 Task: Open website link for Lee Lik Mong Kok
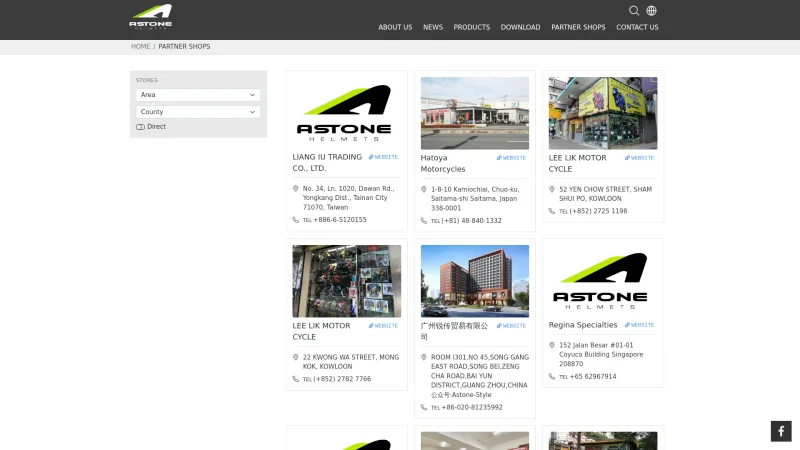click(383, 326)
